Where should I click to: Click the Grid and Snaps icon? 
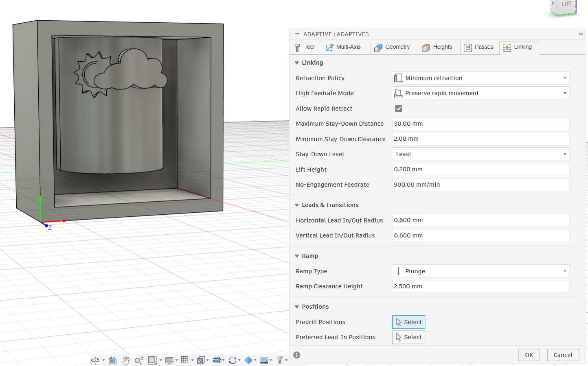point(184,360)
